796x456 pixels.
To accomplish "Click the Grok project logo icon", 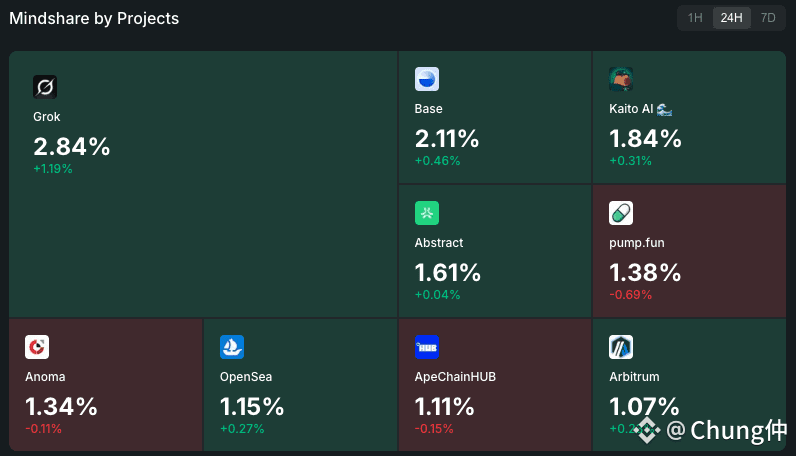I will pyautogui.click(x=45, y=87).
